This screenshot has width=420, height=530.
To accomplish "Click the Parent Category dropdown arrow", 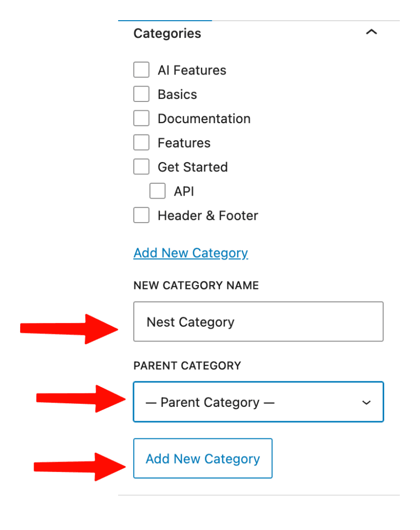I will 367,402.
